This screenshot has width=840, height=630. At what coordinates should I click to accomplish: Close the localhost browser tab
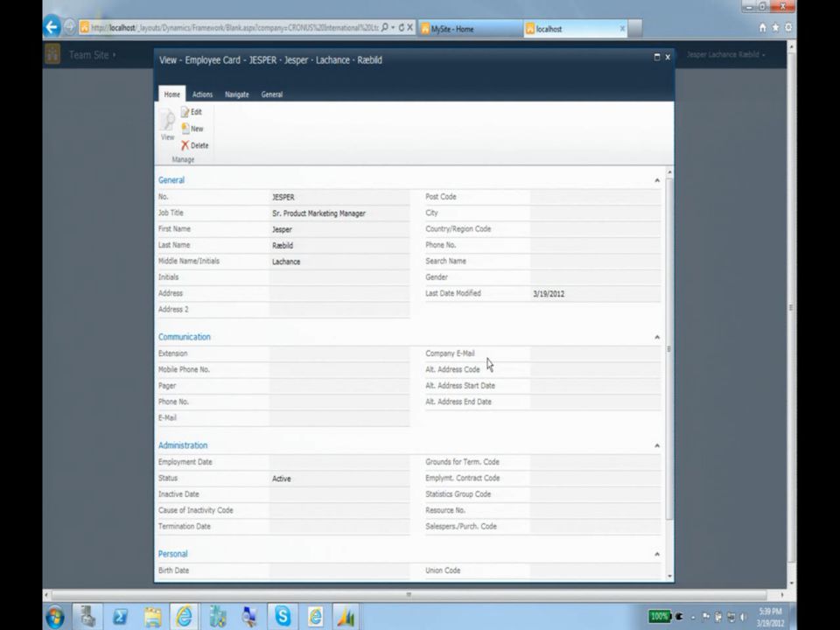coord(622,29)
